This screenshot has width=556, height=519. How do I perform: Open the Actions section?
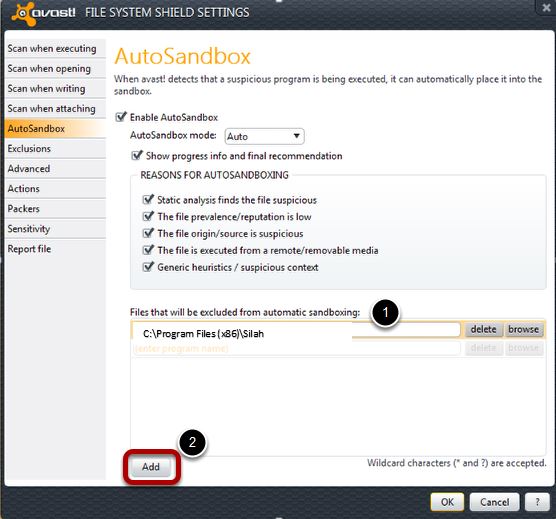pyautogui.click(x=56, y=189)
